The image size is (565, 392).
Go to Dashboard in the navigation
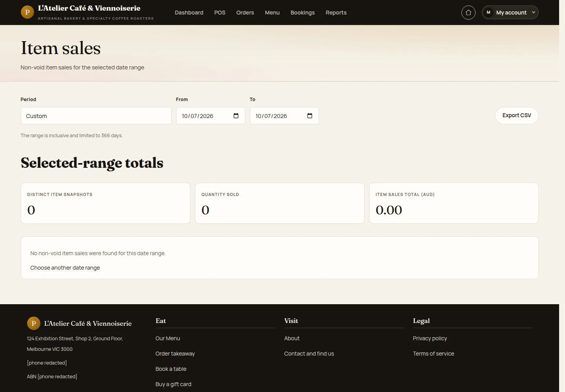tap(189, 13)
